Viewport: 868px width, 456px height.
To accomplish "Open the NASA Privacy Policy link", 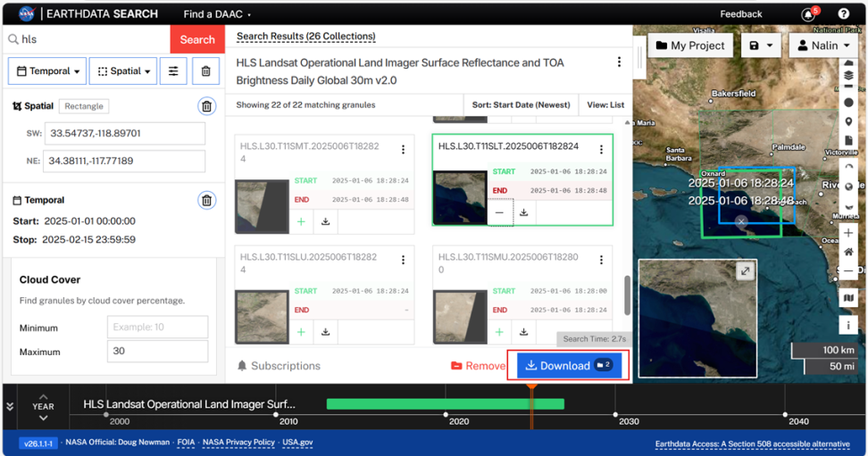I will point(238,442).
